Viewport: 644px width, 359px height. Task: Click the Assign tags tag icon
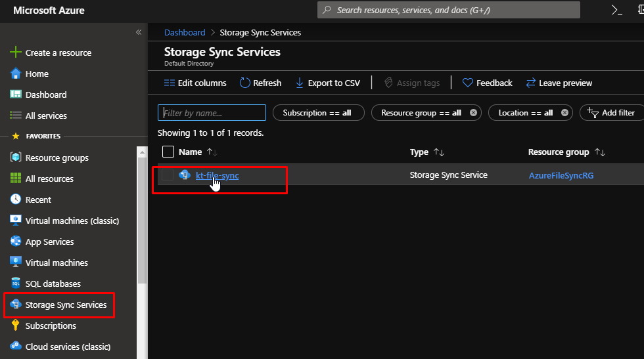point(388,83)
